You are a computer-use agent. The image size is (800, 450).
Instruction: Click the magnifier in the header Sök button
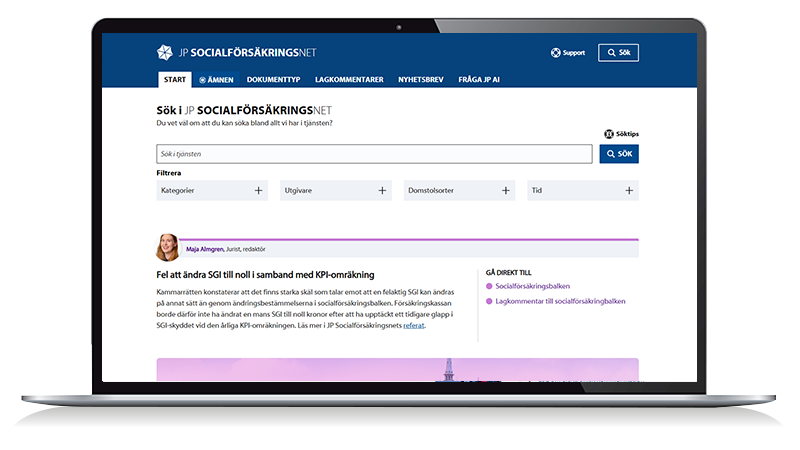coord(609,53)
